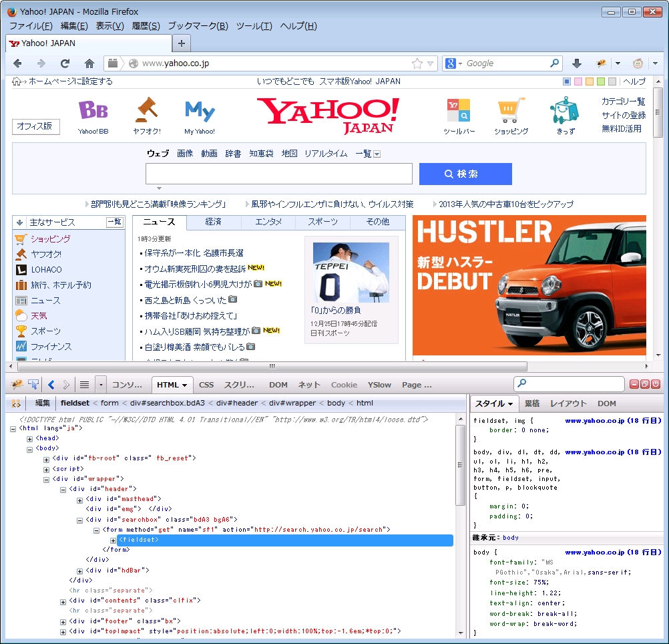The height and width of the screenshot is (644, 669).
Task: Open the ツールバー icon
Action: click(459, 110)
